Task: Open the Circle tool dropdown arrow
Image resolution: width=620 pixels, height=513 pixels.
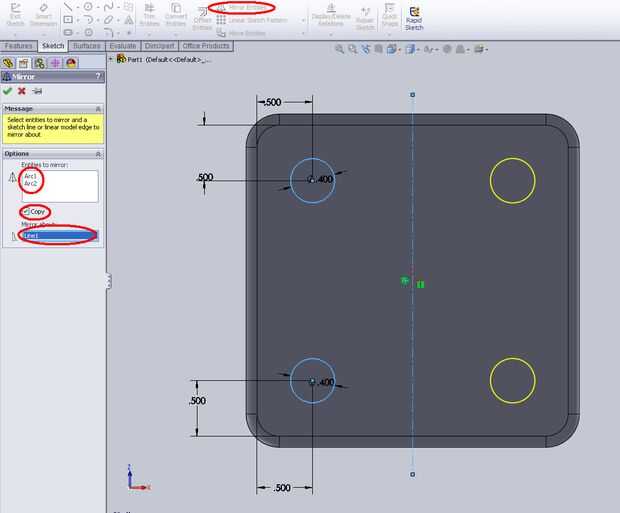Action: coord(98,7)
